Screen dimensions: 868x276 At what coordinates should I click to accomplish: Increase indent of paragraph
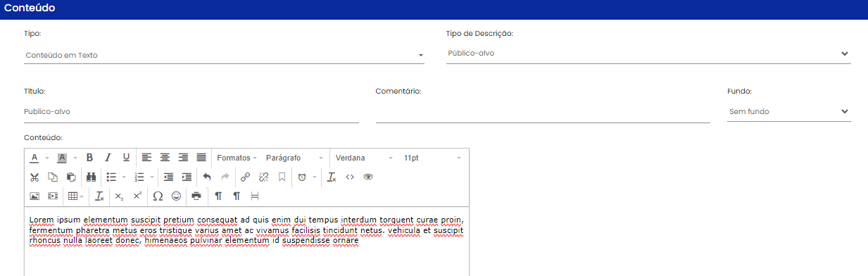[187, 177]
